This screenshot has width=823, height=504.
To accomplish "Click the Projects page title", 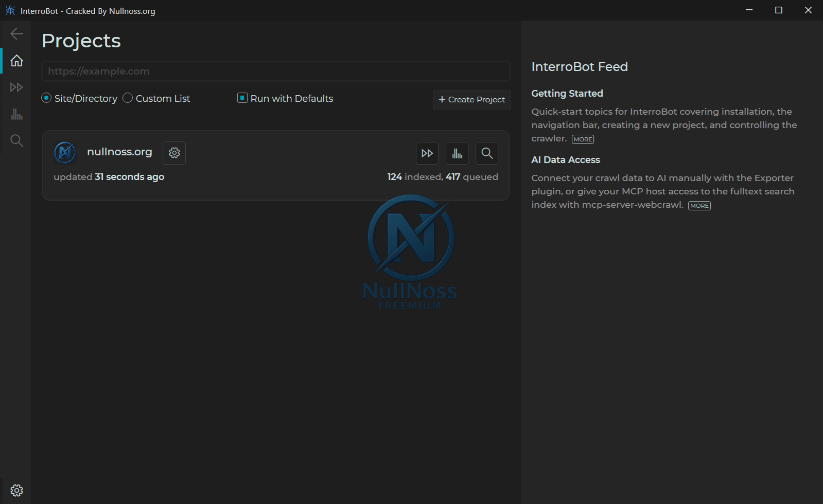I will click(81, 41).
